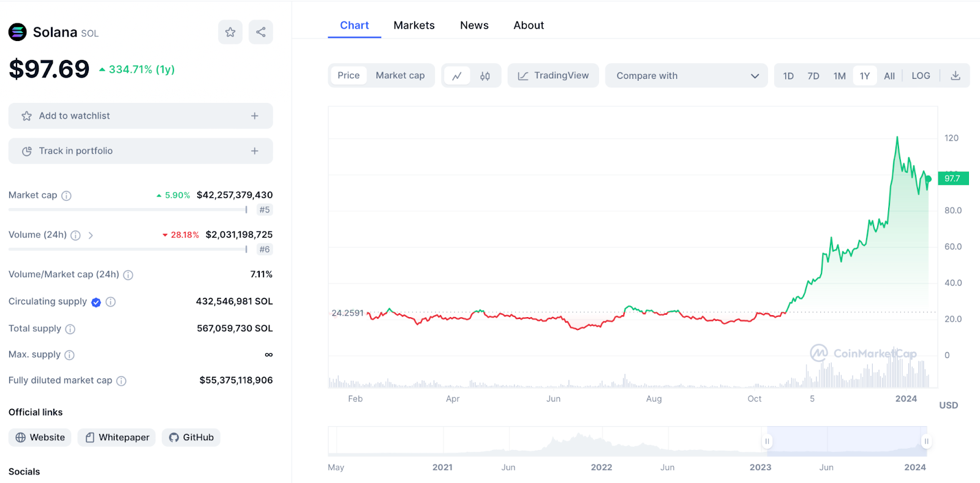Image resolution: width=980 pixels, height=483 pixels.
Task: Select 1M time range
Action: (839, 76)
